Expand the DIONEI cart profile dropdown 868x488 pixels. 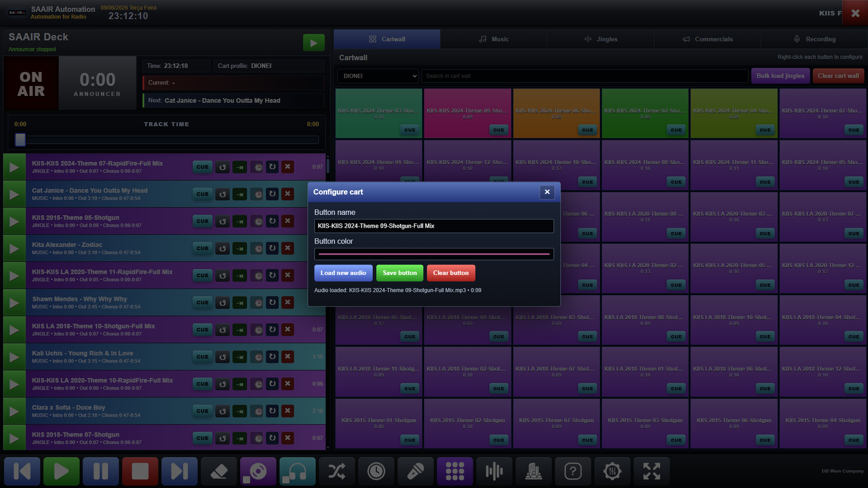pyautogui.click(x=378, y=76)
